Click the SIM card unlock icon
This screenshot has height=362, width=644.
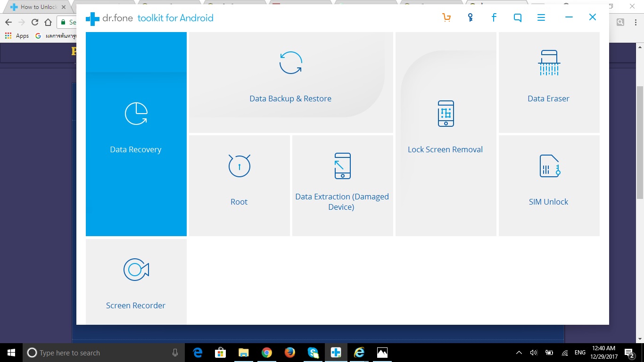(550, 166)
